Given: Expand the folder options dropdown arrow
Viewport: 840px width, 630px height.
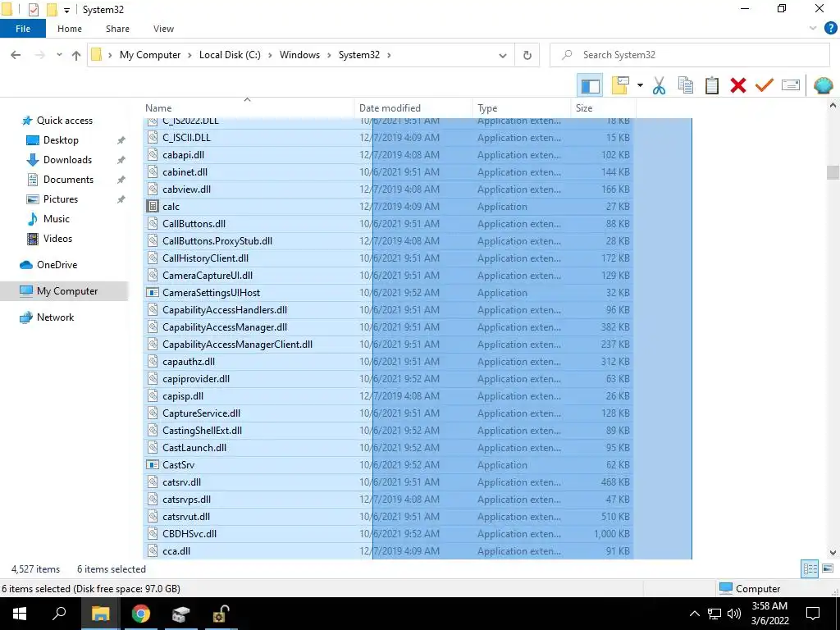Looking at the screenshot, I should coord(640,85).
